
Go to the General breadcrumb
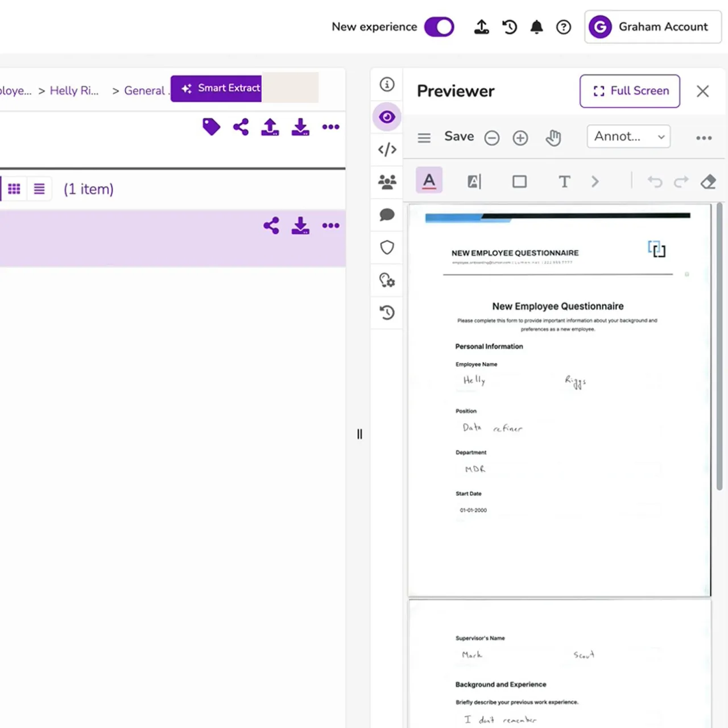144,90
